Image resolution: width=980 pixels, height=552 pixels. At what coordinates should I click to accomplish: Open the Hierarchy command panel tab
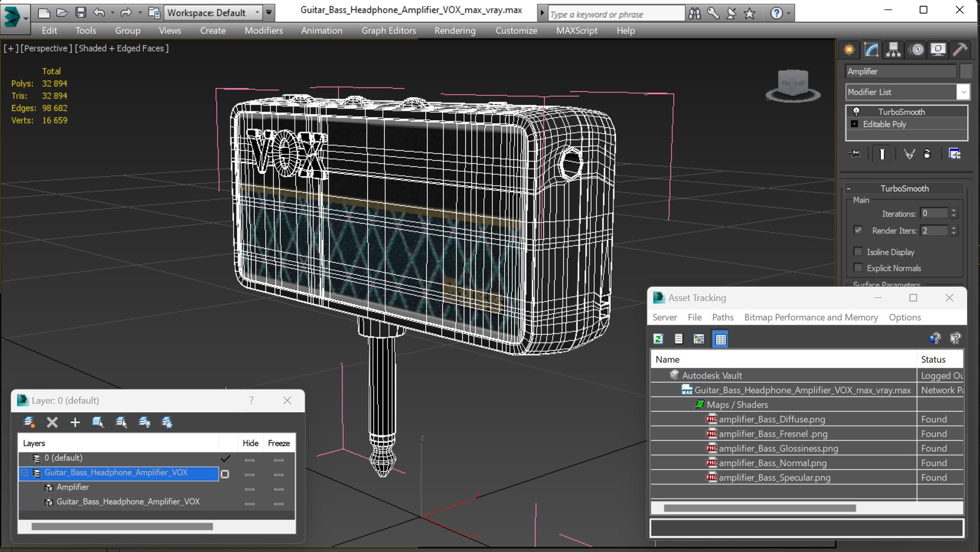pos(893,50)
